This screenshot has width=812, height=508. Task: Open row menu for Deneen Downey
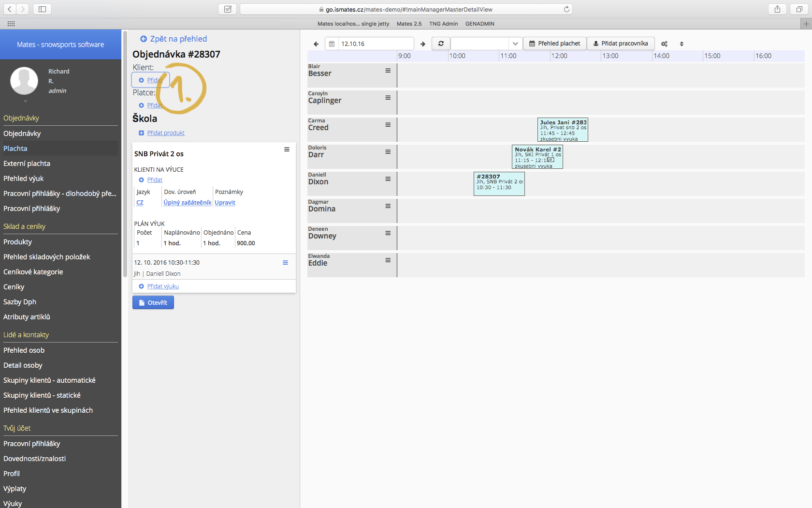[x=388, y=233]
